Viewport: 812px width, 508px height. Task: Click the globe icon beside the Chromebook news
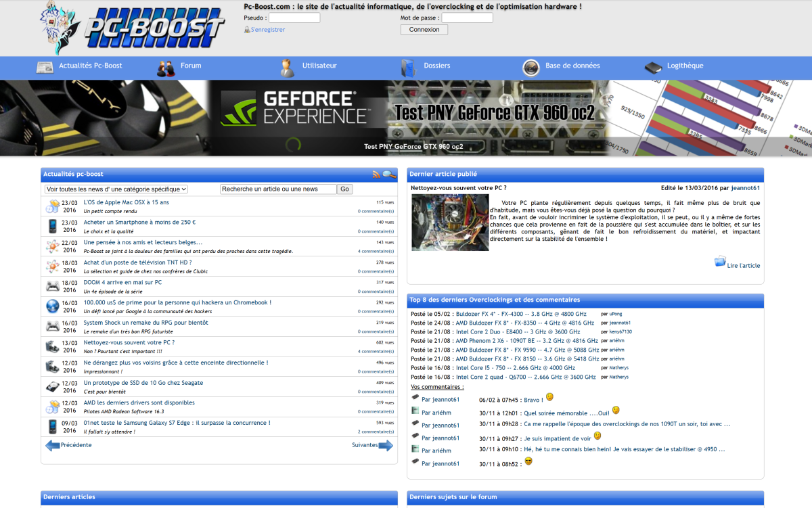[53, 306]
